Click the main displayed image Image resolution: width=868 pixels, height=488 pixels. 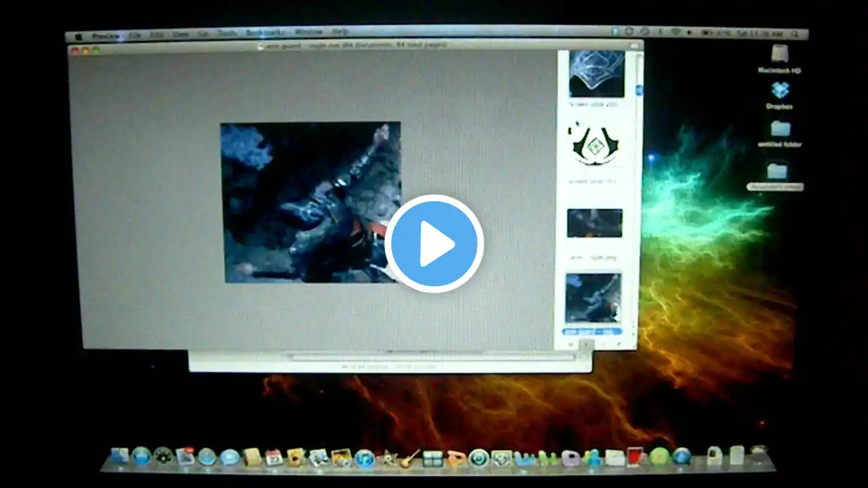[x=311, y=202]
